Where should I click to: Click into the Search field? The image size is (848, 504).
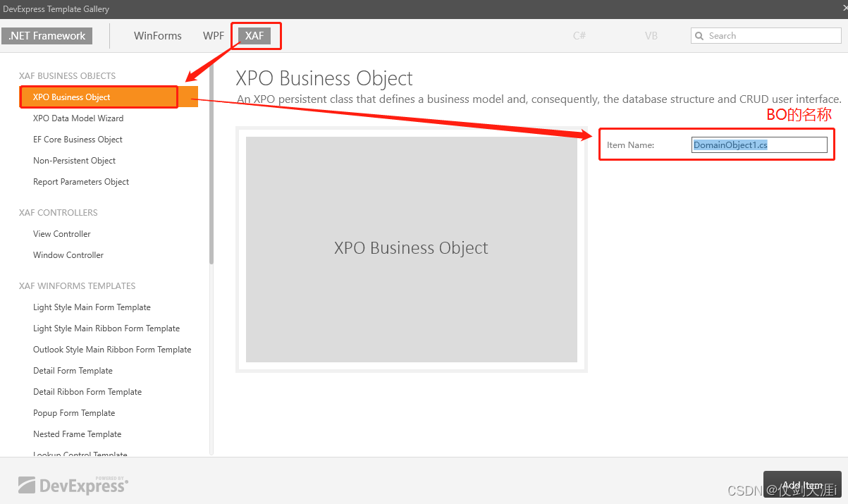(x=766, y=36)
